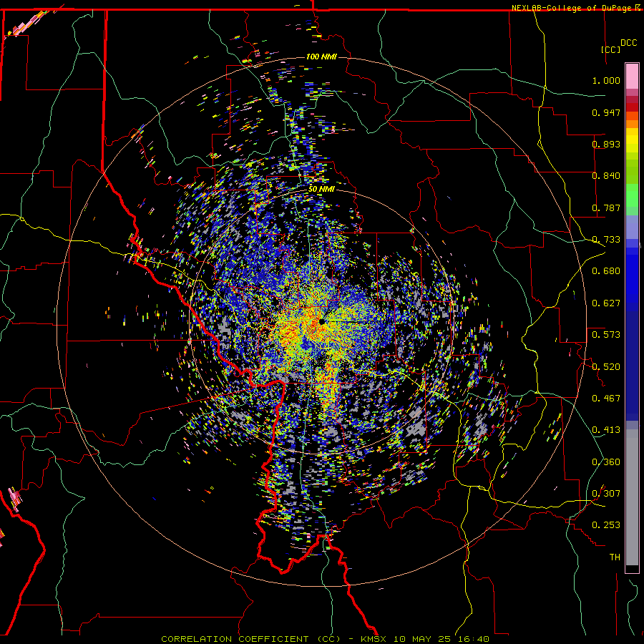Screen dimensions: 644x644
Task: Click the 0.360 color scale value
Action: click(606, 462)
